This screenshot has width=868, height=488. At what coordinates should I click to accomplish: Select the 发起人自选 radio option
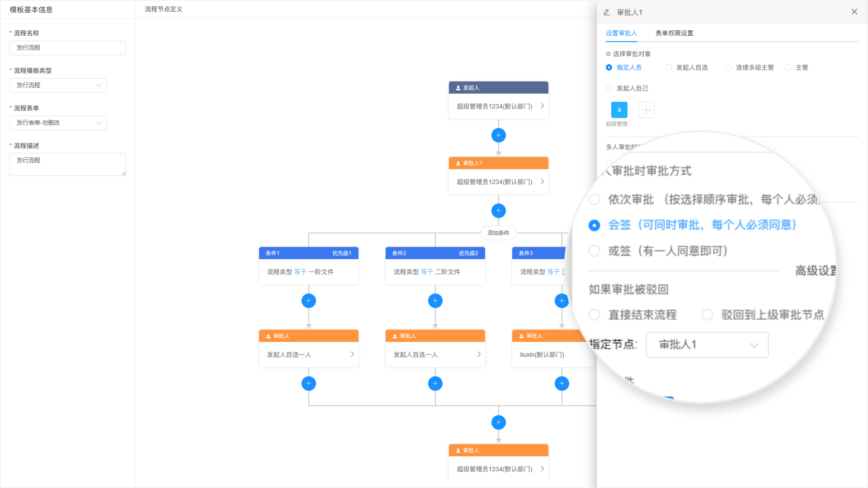(x=669, y=67)
